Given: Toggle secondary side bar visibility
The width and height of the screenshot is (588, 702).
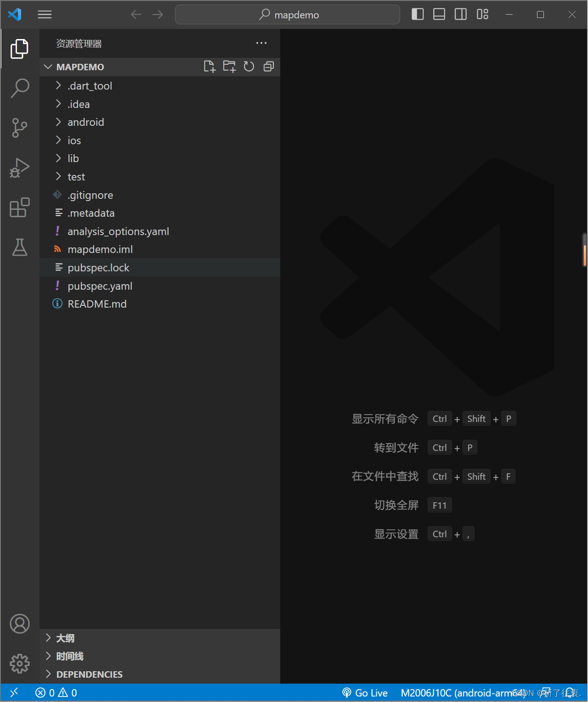Looking at the screenshot, I should (461, 15).
